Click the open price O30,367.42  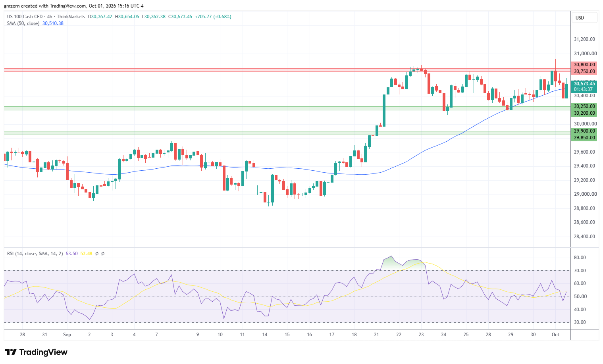[100, 17]
